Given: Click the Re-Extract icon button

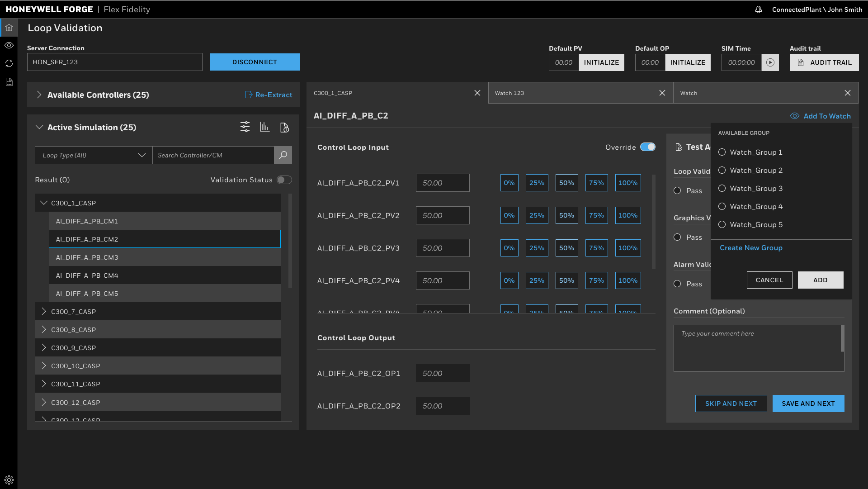Looking at the screenshot, I should tap(249, 95).
